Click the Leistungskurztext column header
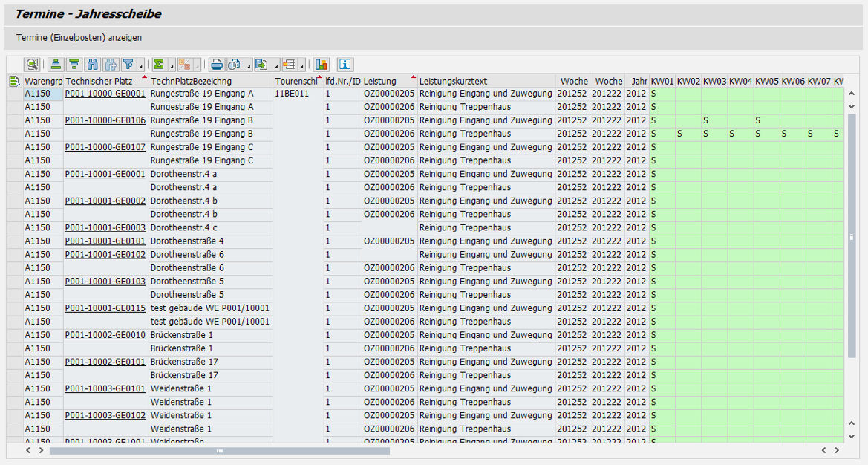 click(x=453, y=81)
